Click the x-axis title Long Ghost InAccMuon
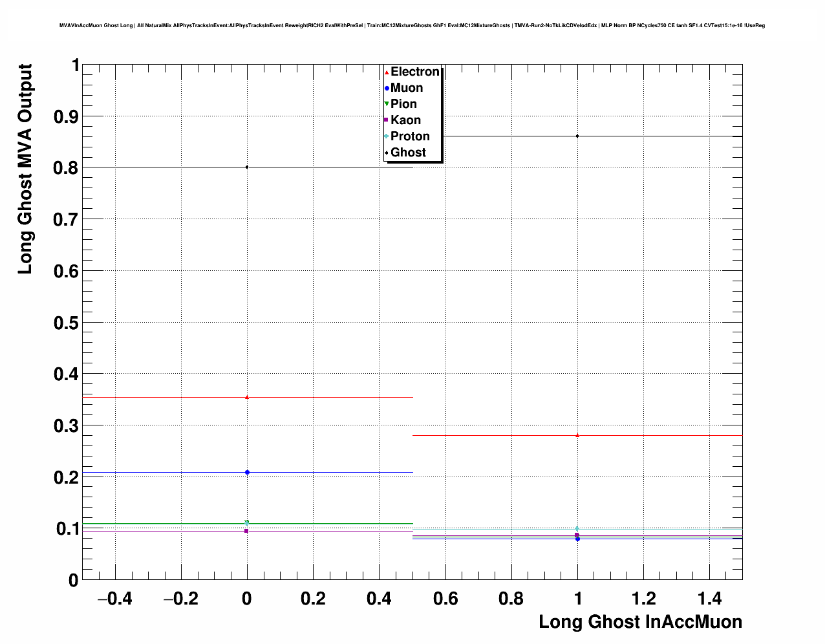 (x=641, y=622)
